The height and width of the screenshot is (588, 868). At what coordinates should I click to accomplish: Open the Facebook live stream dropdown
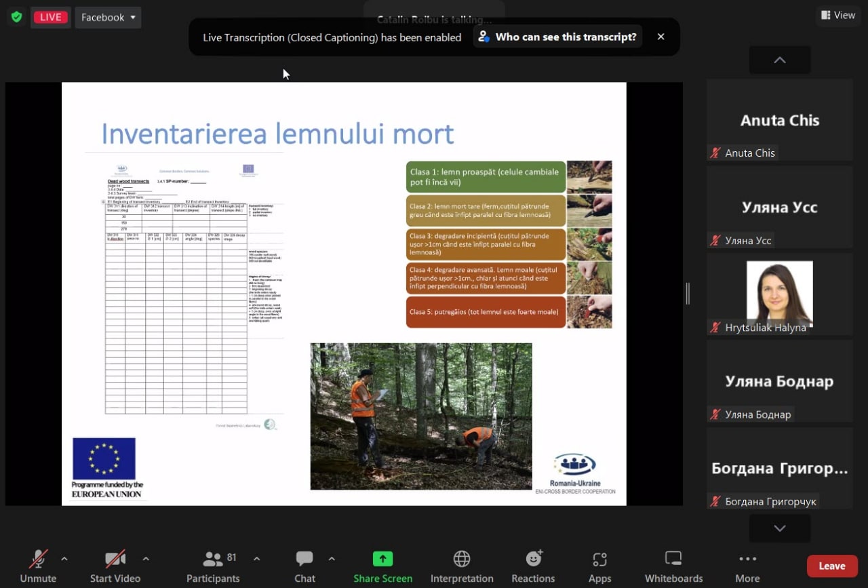[x=108, y=18]
